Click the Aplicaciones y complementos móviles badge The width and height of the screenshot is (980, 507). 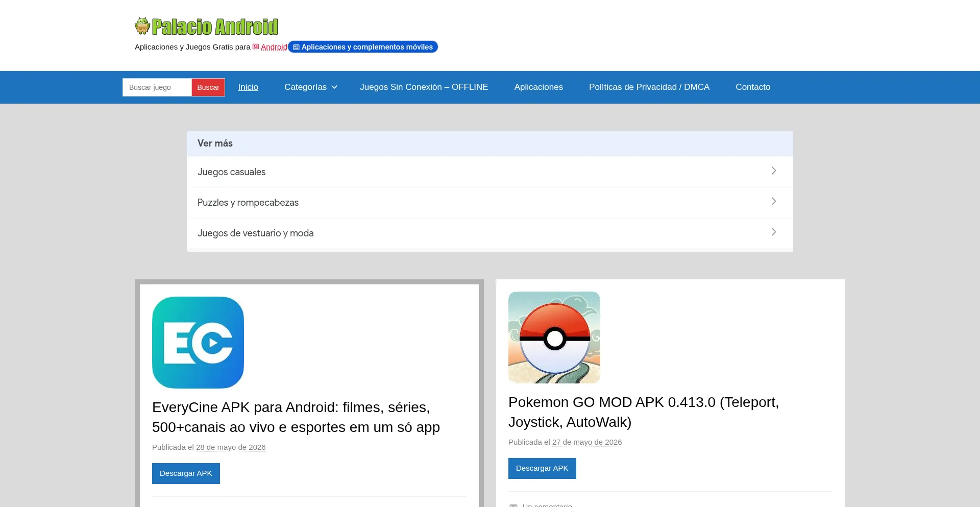[x=363, y=47]
